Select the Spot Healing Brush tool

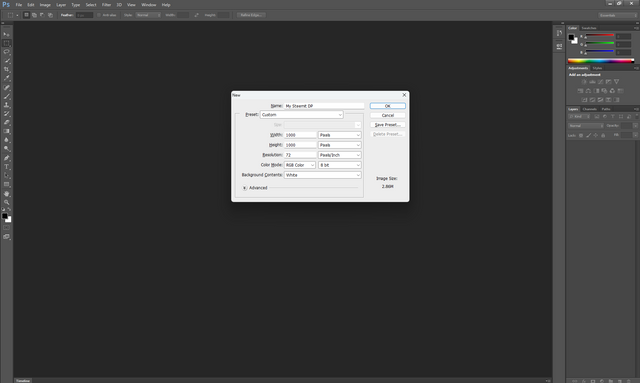coord(7,87)
